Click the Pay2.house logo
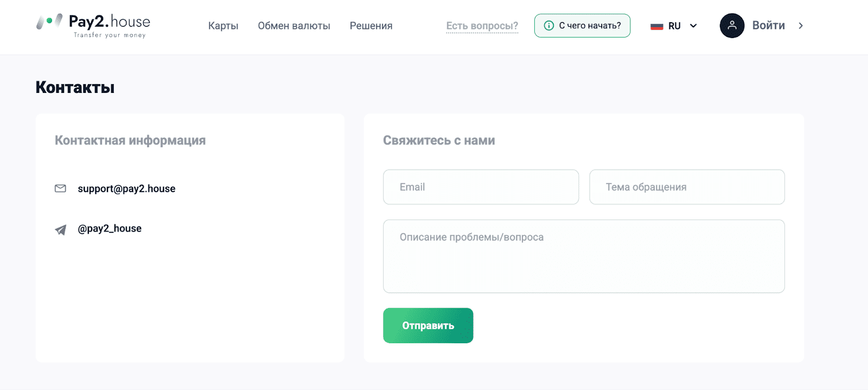The height and width of the screenshot is (390, 868). [93, 26]
